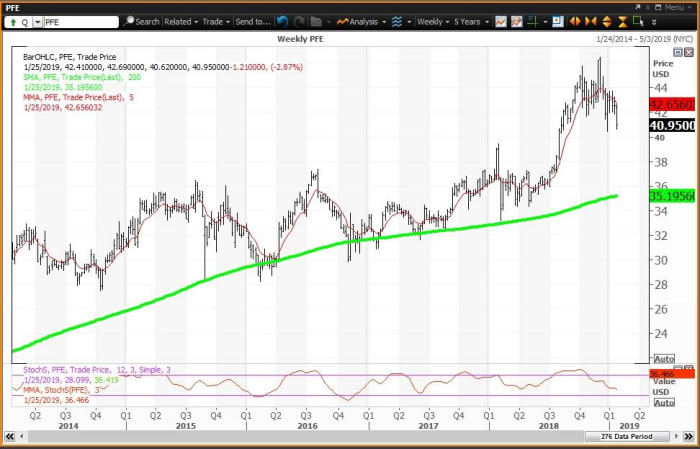Open the Related menu
Viewport: 700px width, 449px height.
click(181, 21)
